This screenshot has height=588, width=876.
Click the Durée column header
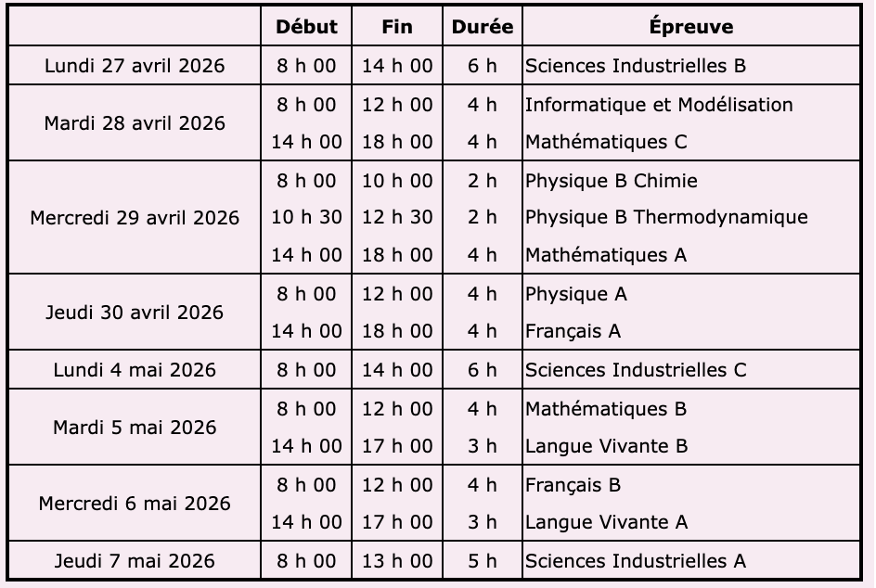(483, 27)
